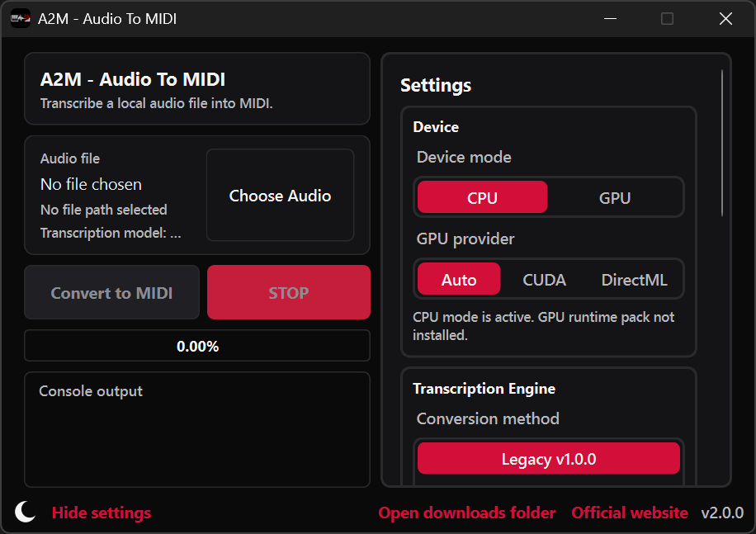Select CPU device mode
This screenshot has width=756, height=534.
482,197
